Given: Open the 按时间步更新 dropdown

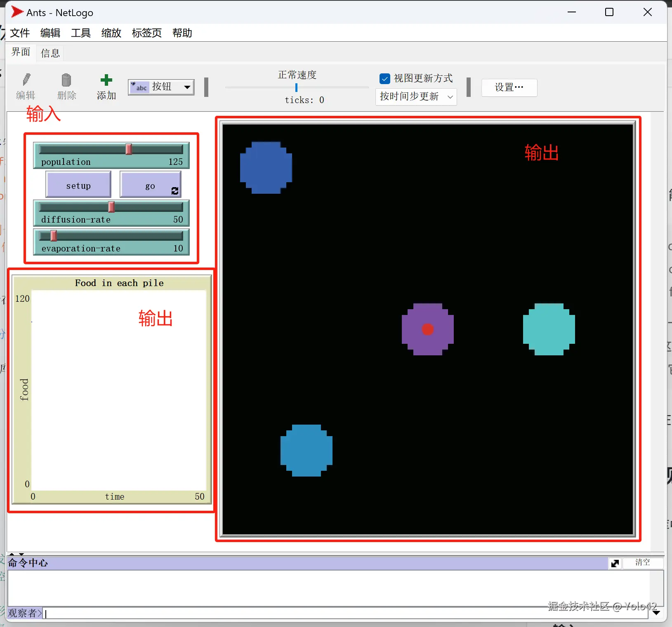Looking at the screenshot, I should [x=416, y=97].
